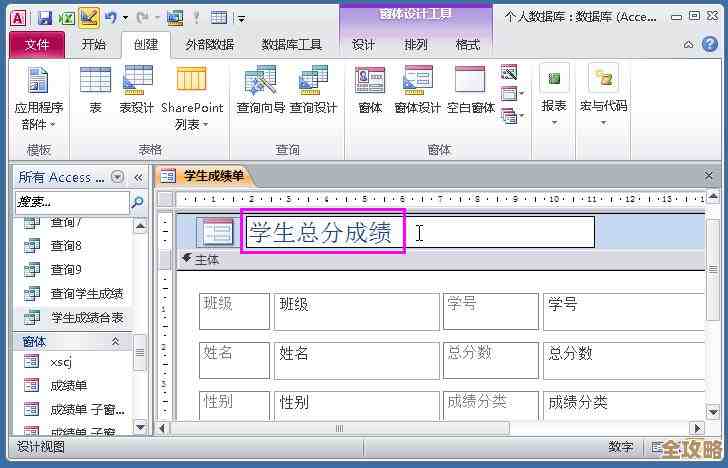The width and height of the screenshot is (728, 468).
Task: Switch to the 数据库工具 ribbon tab
Action: (x=292, y=45)
